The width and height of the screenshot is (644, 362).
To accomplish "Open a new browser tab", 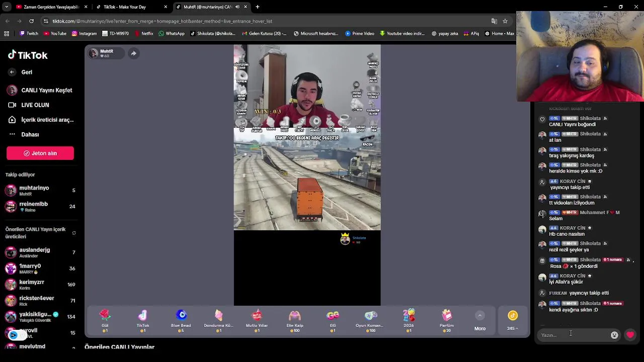I will pyautogui.click(x=258, y=7).
